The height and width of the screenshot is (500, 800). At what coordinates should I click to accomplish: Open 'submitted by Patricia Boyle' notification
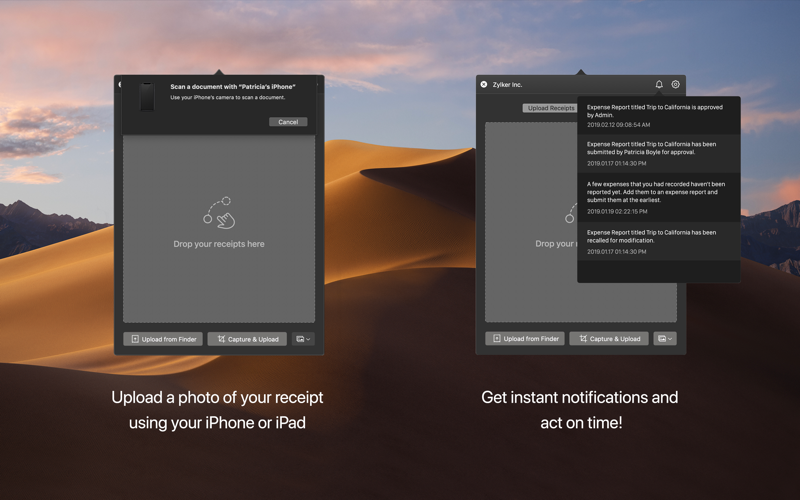pyautogui.click(x=659, y=154)
